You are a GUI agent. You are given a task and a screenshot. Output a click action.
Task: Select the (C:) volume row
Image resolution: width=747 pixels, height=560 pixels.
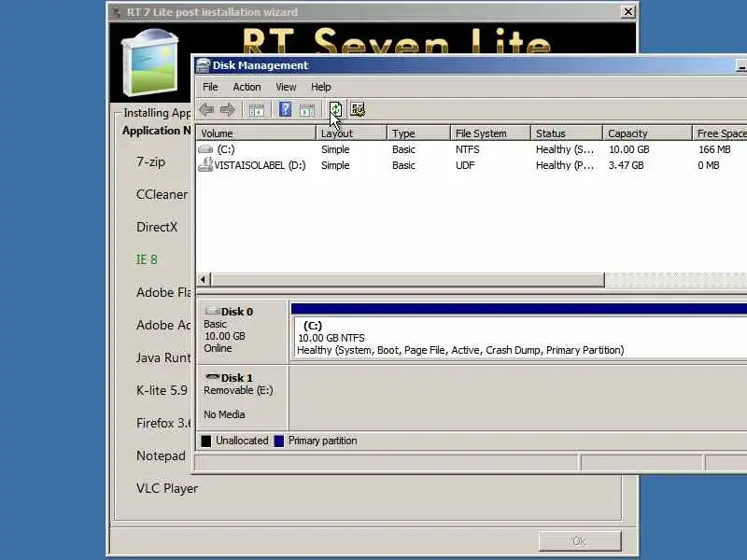pos(472,149)
